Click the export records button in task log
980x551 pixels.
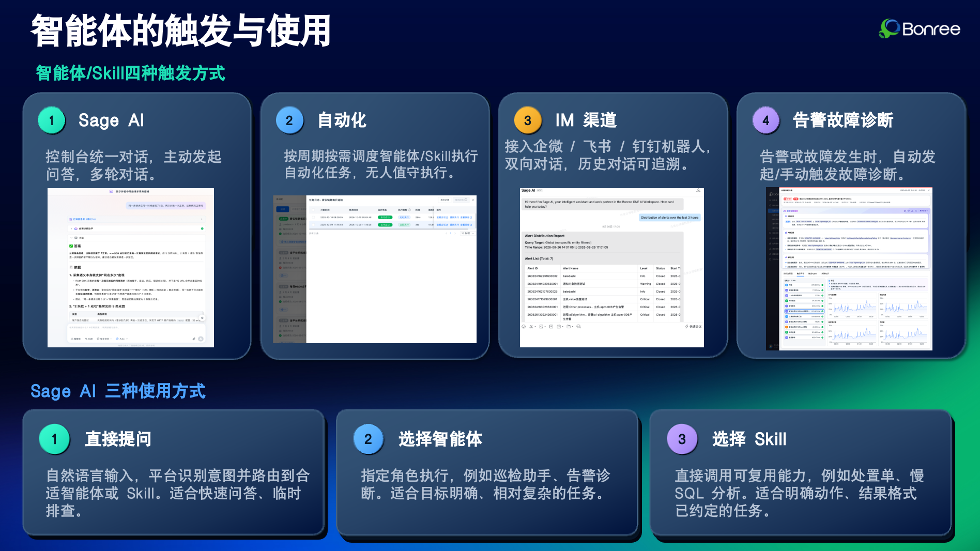pyautogui.click(x=445, y=200)
